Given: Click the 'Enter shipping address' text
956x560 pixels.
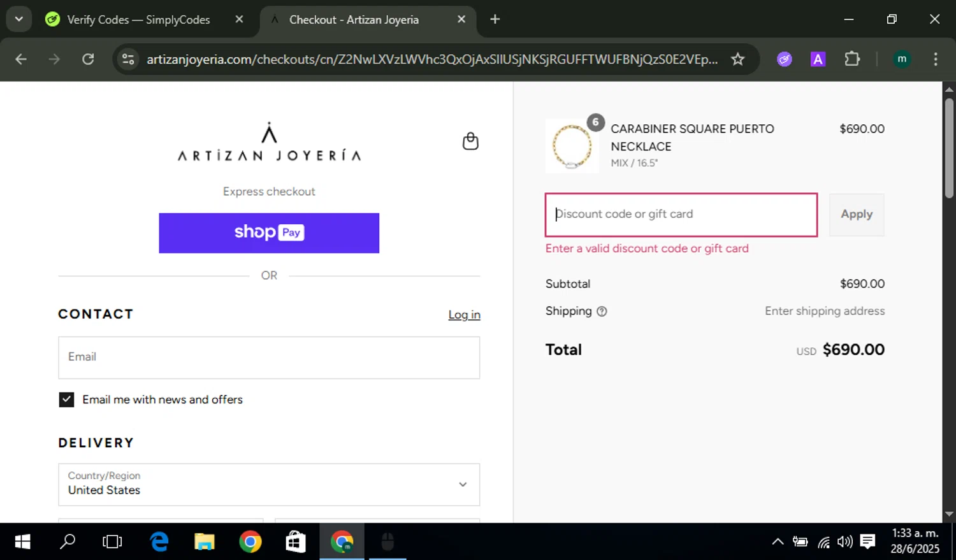Looking at the screenshot, I should 825,311.
